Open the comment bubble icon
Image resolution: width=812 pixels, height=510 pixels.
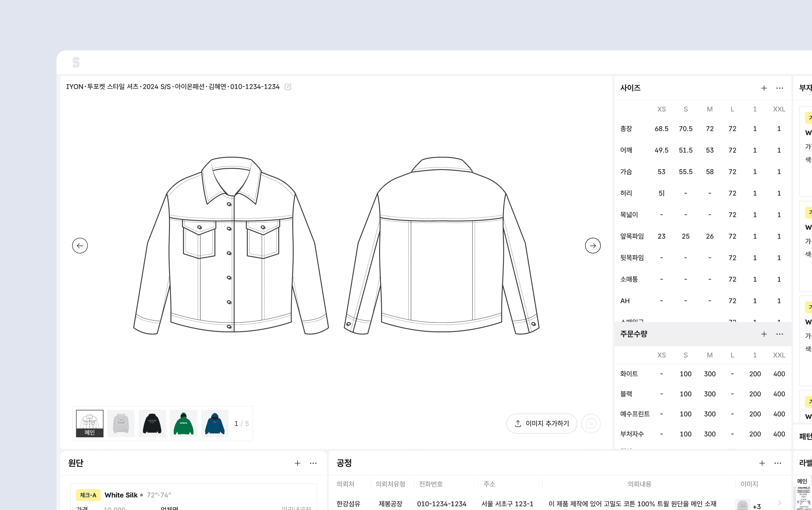pyautogui.click(x=591, y=424)
